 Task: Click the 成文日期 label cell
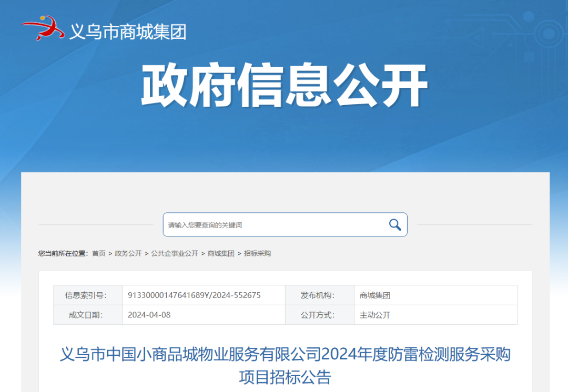coord(88,315)
